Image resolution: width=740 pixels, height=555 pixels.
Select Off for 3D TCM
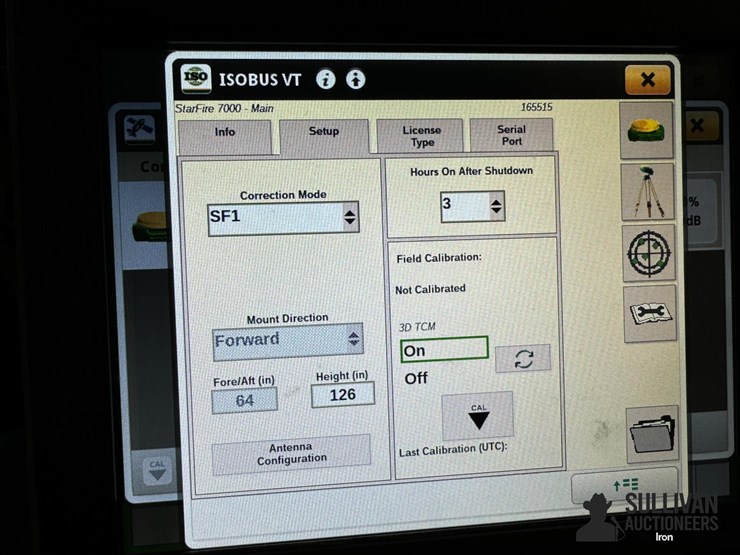[x=416, y=378]
